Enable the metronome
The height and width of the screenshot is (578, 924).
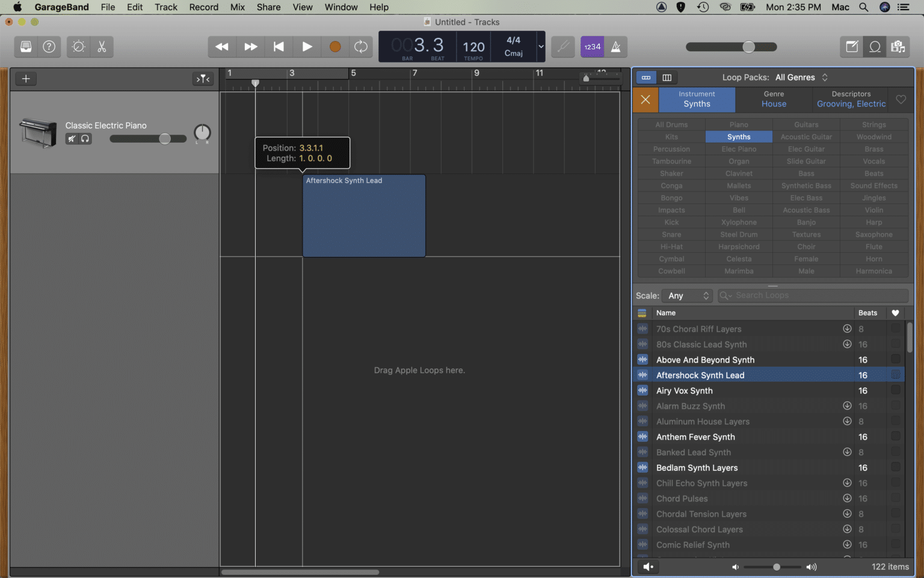615,46
